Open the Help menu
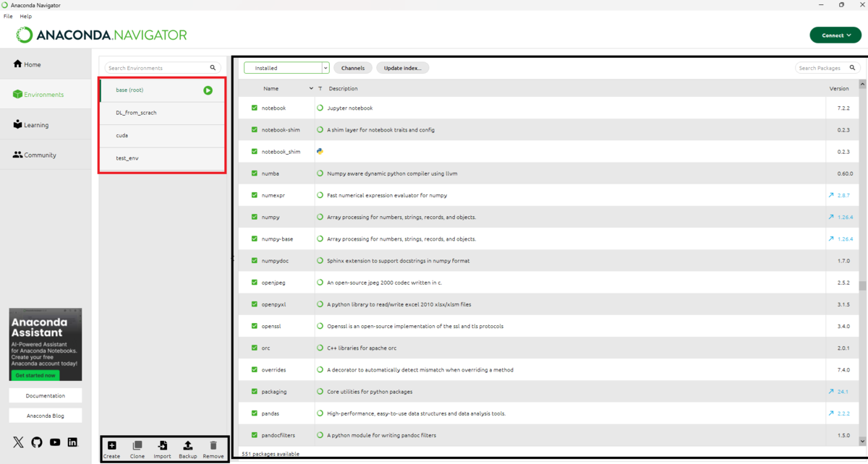Screen dimensions: 868x464 (x=26, y=16)
